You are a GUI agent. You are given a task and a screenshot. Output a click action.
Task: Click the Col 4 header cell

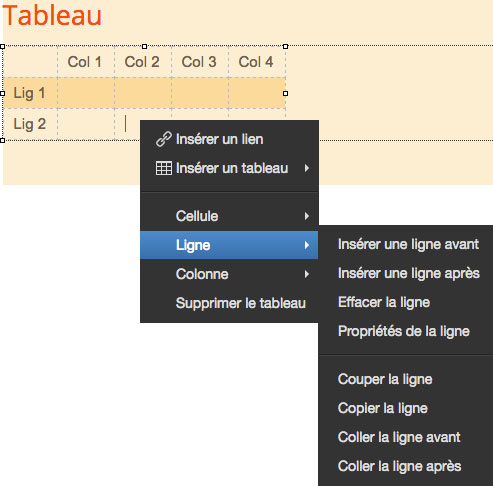[x=257, y=62]
